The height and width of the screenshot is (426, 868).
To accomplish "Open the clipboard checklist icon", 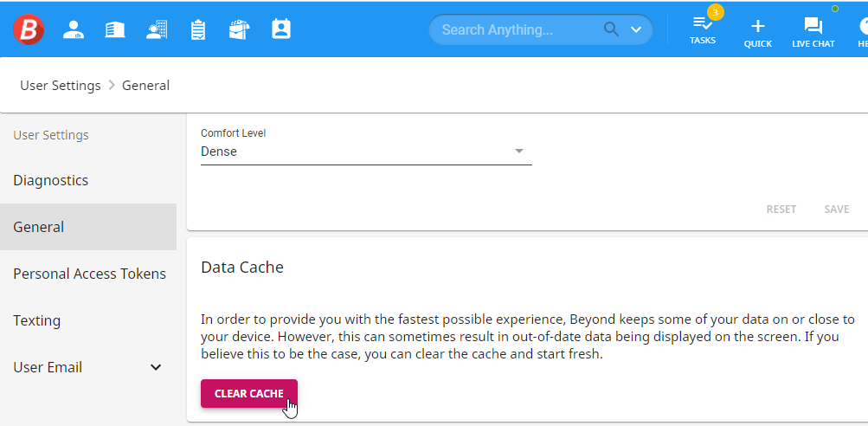I will click(x=198, y=29).
